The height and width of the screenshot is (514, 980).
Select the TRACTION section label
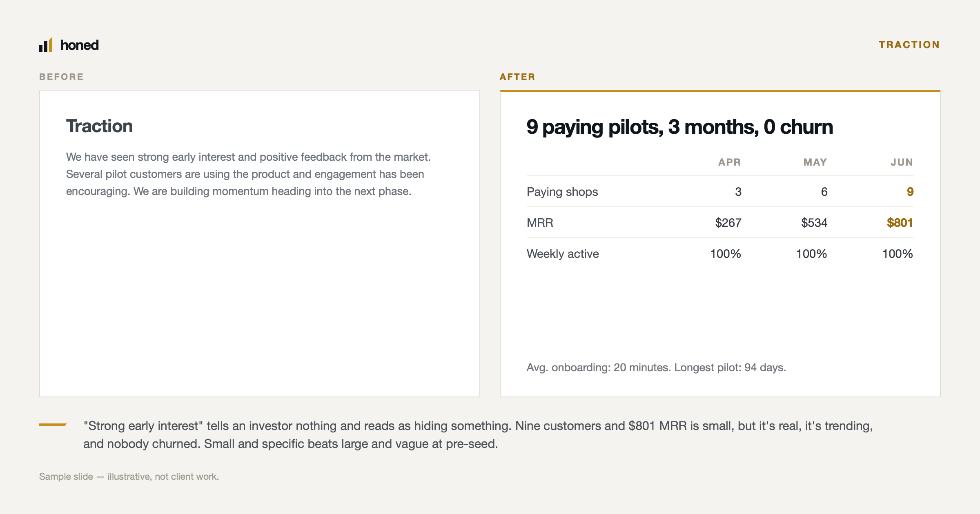click(x=909, y=44)
